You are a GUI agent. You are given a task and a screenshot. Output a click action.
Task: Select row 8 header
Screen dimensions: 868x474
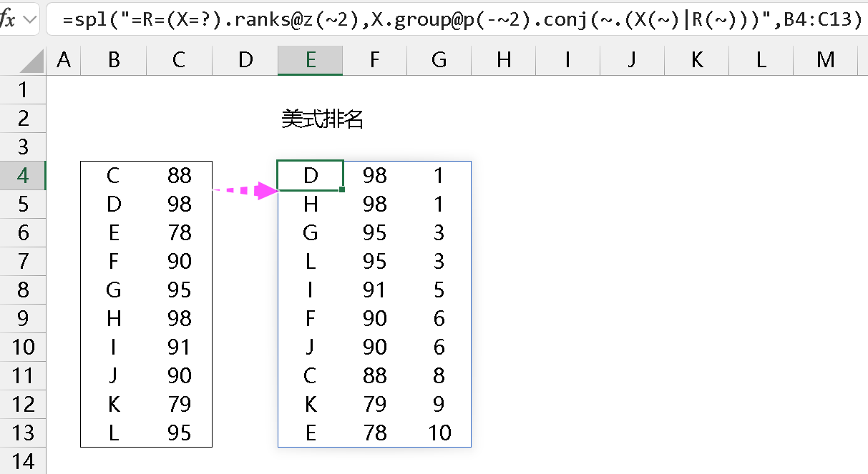pyautogui.click(x=23, y=290)
